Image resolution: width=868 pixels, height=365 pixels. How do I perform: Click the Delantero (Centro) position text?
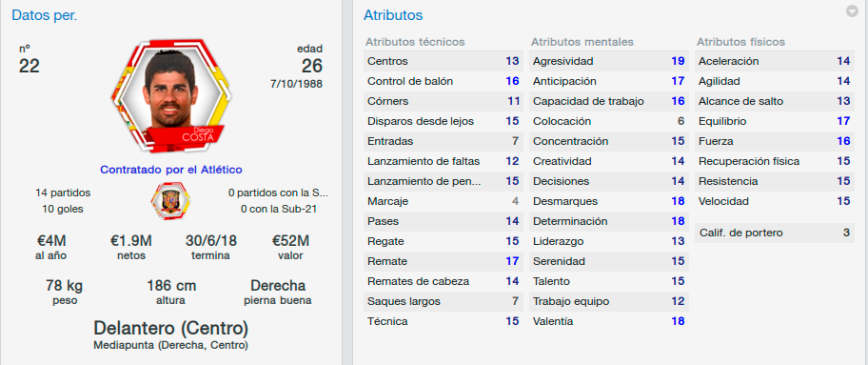coord(170,327)
